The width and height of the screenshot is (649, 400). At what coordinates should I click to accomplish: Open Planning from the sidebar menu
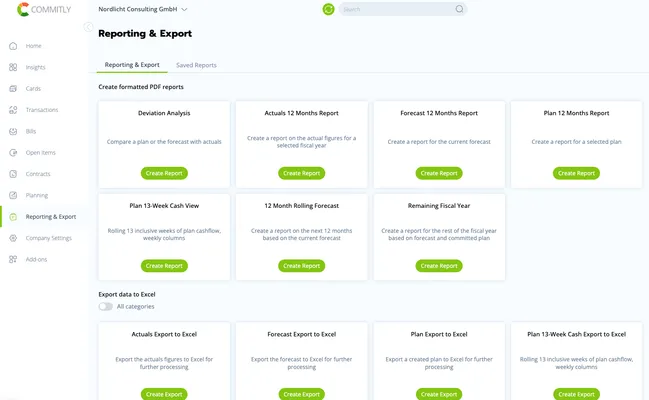(37, 195)
